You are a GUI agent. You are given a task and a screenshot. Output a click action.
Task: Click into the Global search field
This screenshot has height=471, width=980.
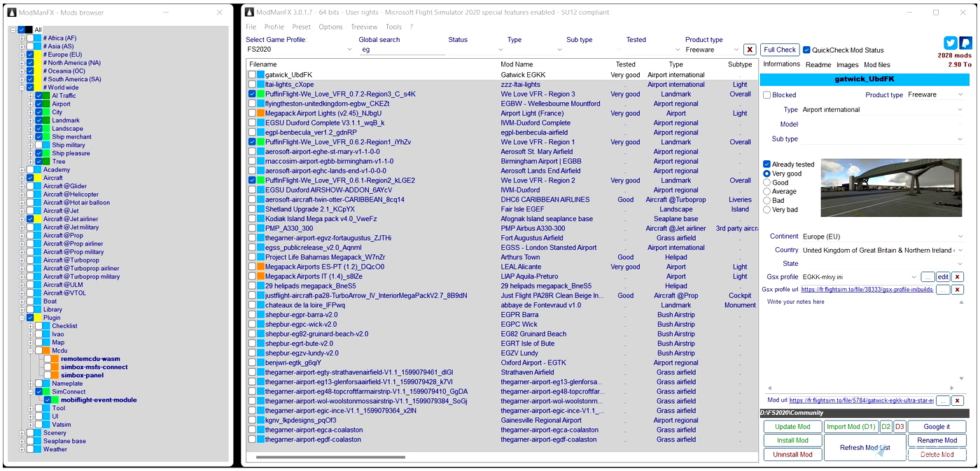point(402,50)
